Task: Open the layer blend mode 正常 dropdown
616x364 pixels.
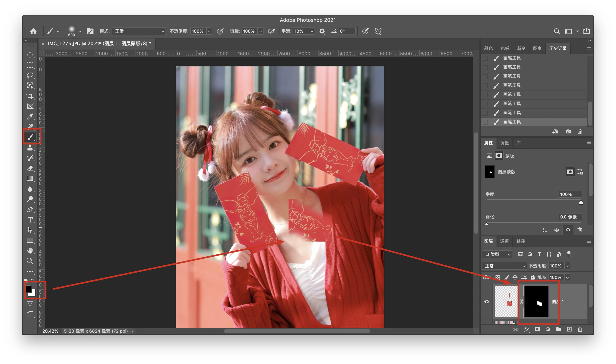Action: point(504,266)
